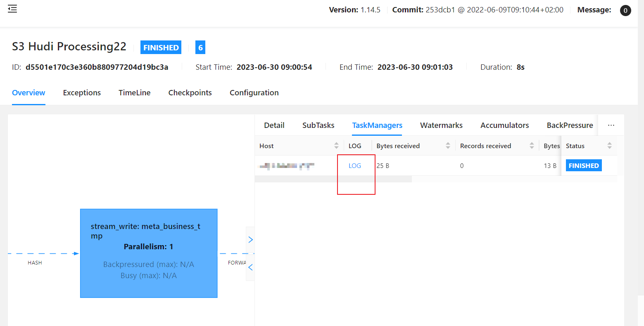644x326 pixels.
Task: Select the Detail tab
Action: (x=274, y=125)
